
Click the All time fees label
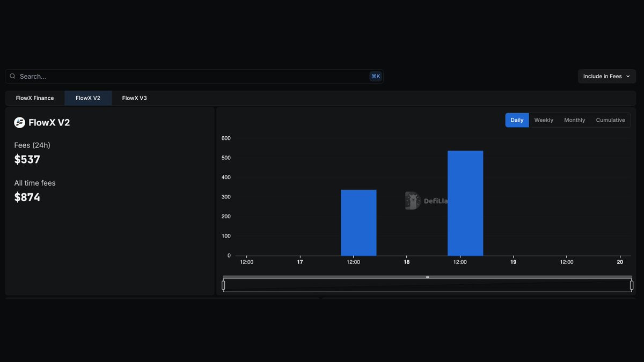[35, 183]
